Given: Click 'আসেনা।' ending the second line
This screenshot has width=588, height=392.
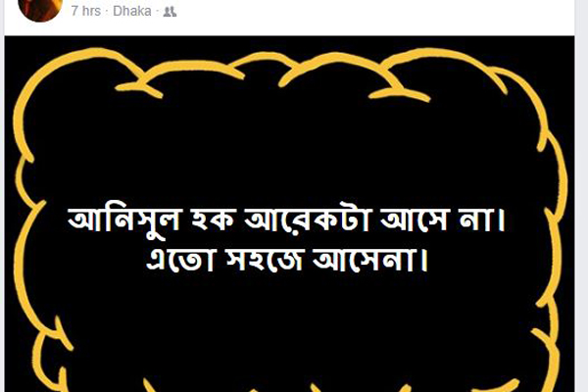Looking at the screenshot, I should click(x=369, y=259).
